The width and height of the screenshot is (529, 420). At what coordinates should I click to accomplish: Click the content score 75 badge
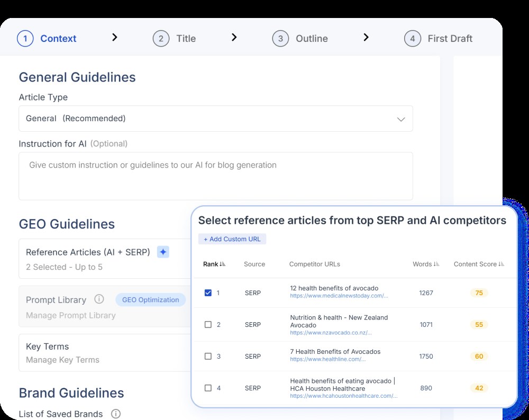coord(479,293)
